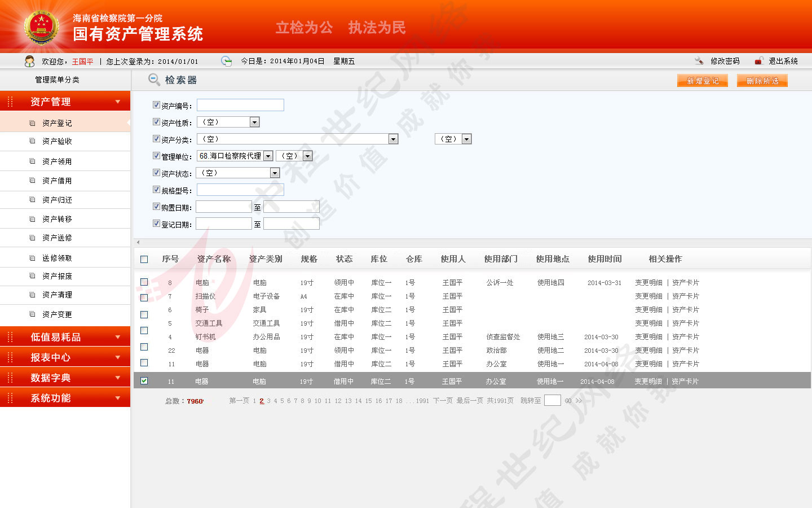Click the document icon beside 资产报废
812x508 pixels.
[33, 276]
